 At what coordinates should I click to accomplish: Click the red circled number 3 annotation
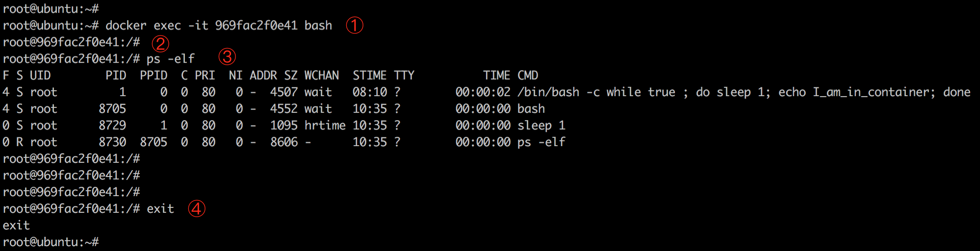pyautogui.click(x=227, y=57)
